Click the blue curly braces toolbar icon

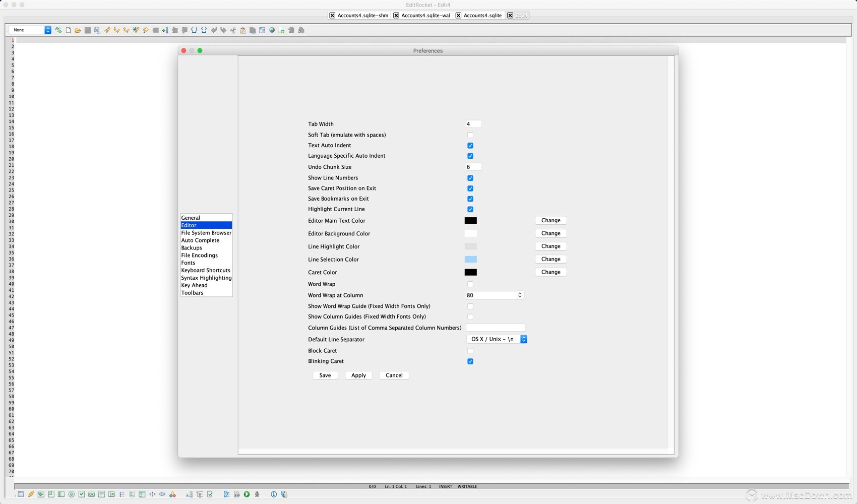[204, 30]
